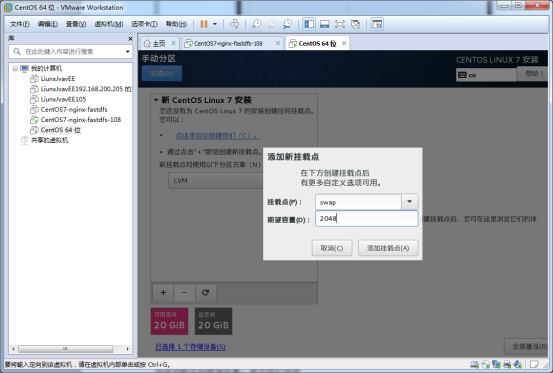Toggle the thumbnail bar view icon

[324, 24]
